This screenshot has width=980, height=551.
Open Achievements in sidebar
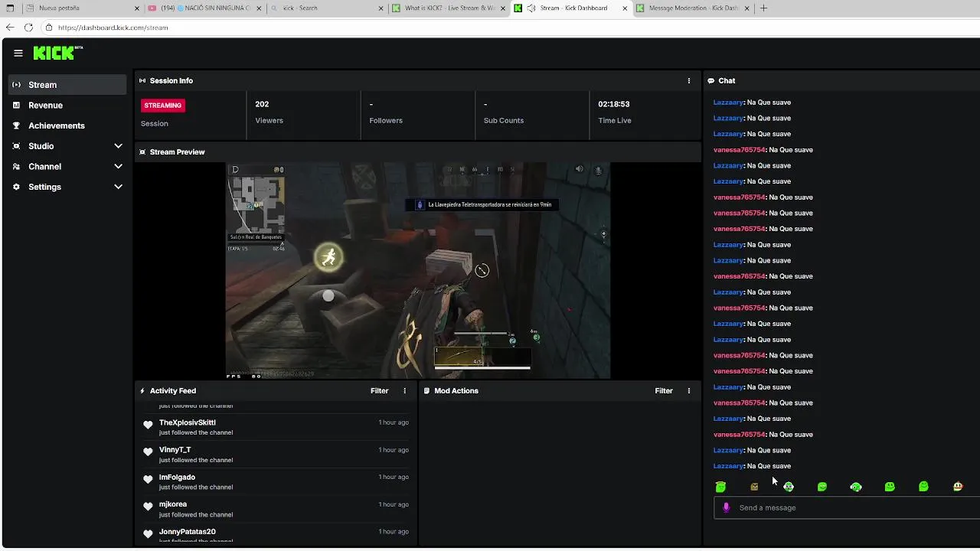67,126
